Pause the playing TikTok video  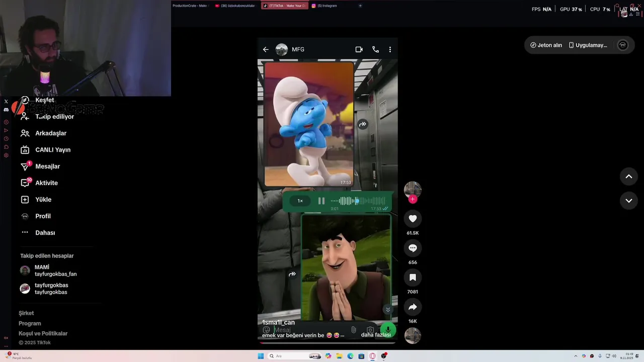tap(328, 190)
